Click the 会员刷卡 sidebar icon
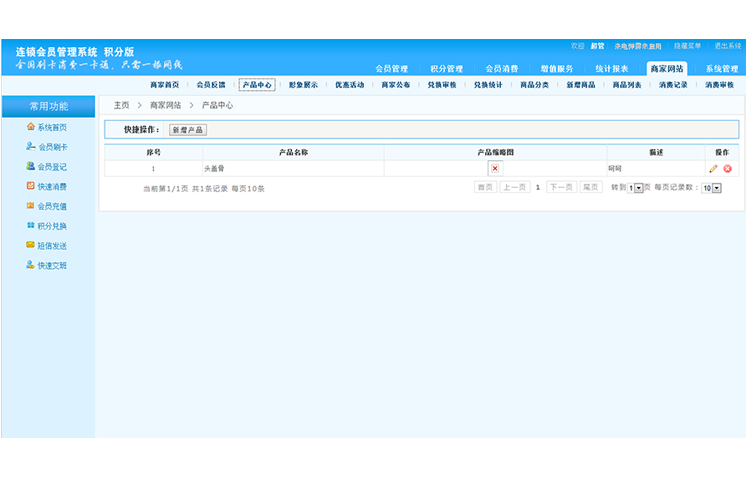 click(30, 147)
